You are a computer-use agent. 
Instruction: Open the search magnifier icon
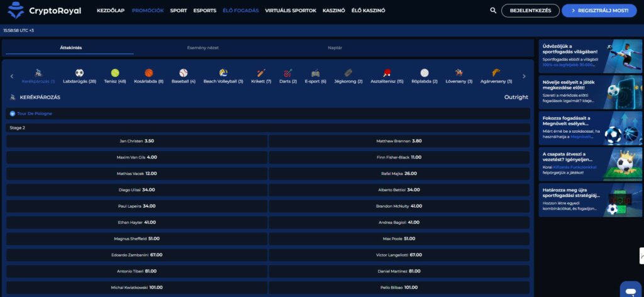click(x=493, y=11)
